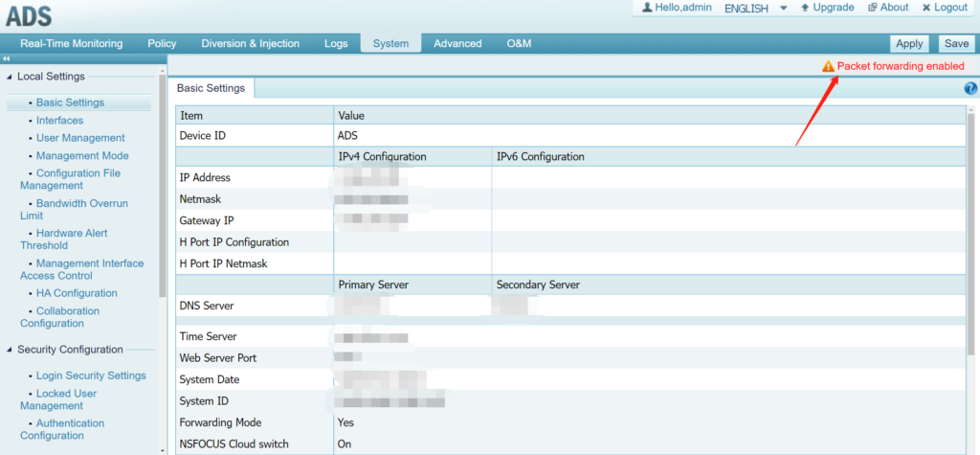Click the main table vertical scrollbar
The image size is (980, 455).
pos(970,235)
